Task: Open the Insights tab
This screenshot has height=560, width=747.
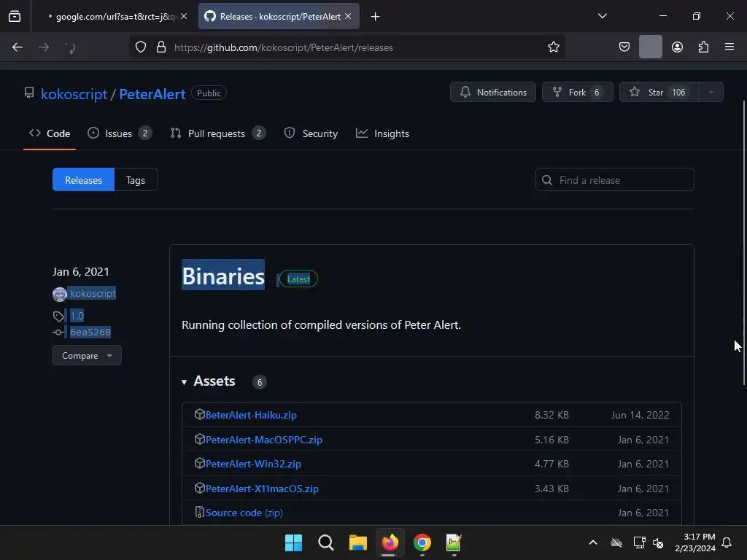Action: (382, 133)
